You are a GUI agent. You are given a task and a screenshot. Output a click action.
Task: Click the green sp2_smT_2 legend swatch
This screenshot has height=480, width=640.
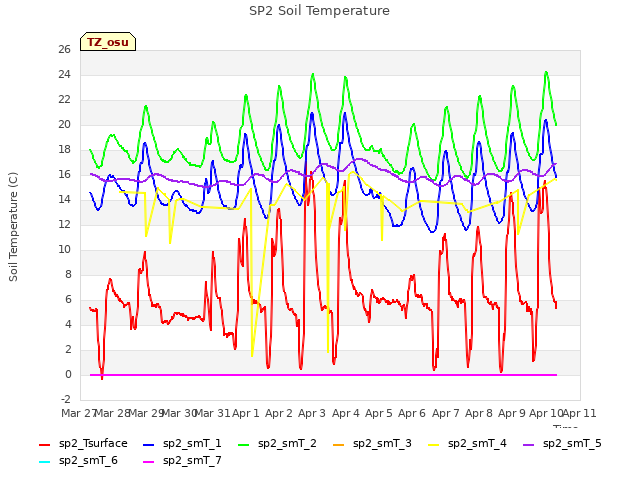(244, 444)
